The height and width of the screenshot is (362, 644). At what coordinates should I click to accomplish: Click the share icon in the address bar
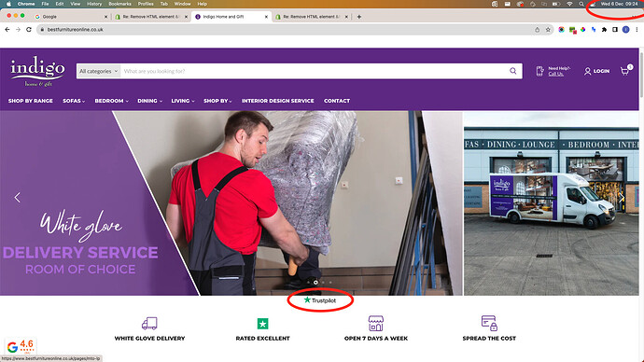coord(538,30)
